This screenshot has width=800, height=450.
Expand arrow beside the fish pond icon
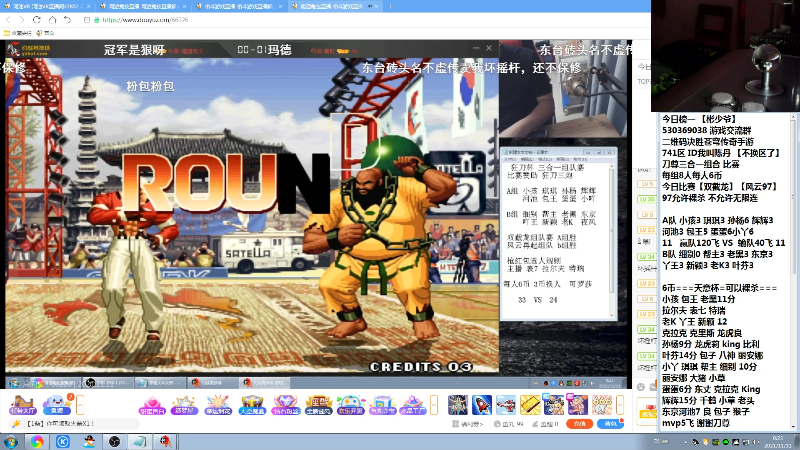pyautogui.click(x=80, y=405)
